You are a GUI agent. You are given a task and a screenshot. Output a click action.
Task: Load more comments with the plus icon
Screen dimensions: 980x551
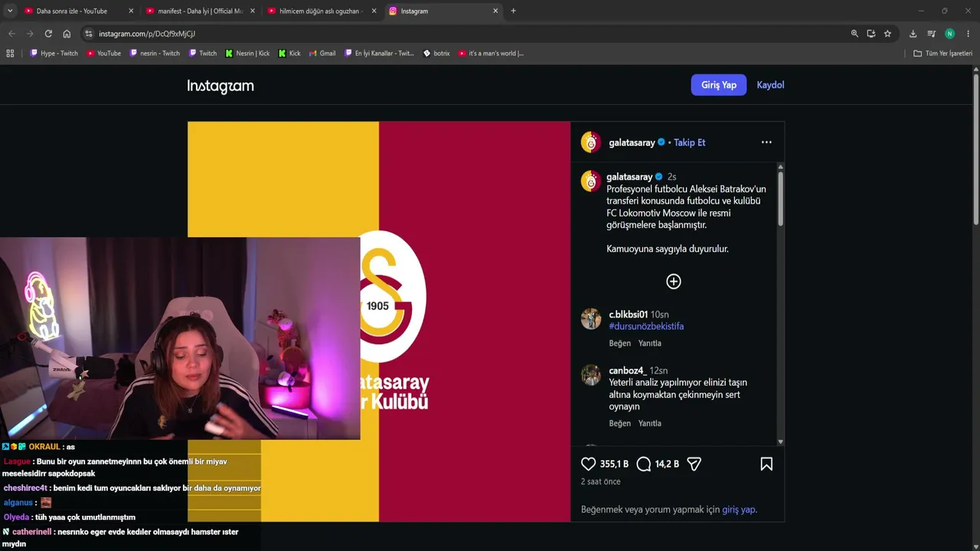tap(674, 282)
